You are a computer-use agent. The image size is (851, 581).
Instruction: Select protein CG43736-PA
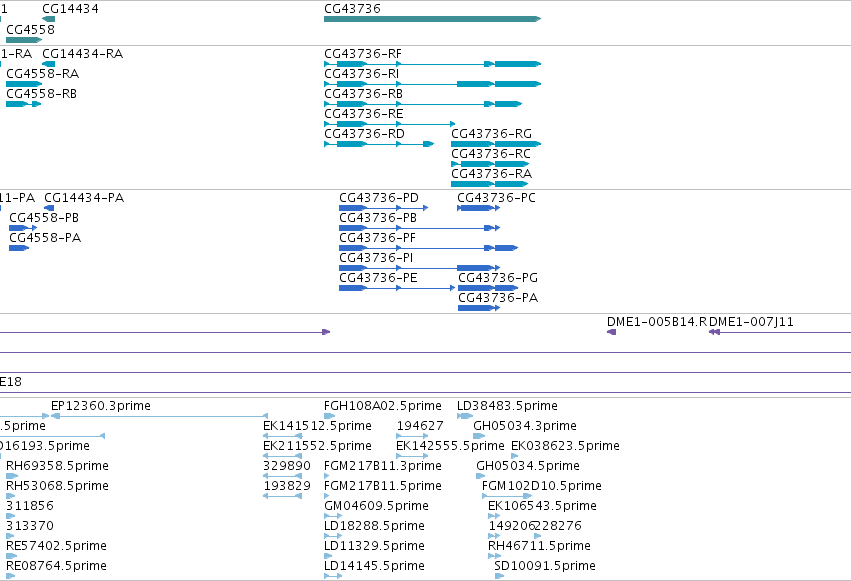479,308
